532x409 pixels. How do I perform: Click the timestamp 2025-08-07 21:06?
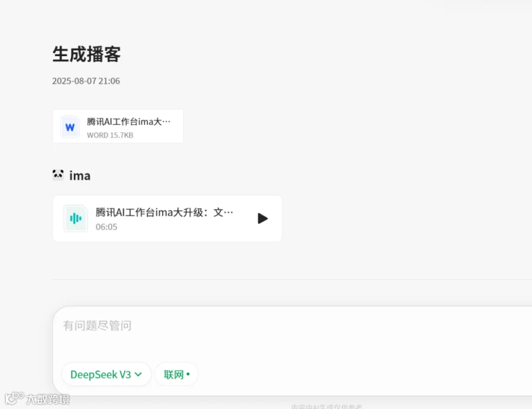pyautogui.click(x=86, y=81)
